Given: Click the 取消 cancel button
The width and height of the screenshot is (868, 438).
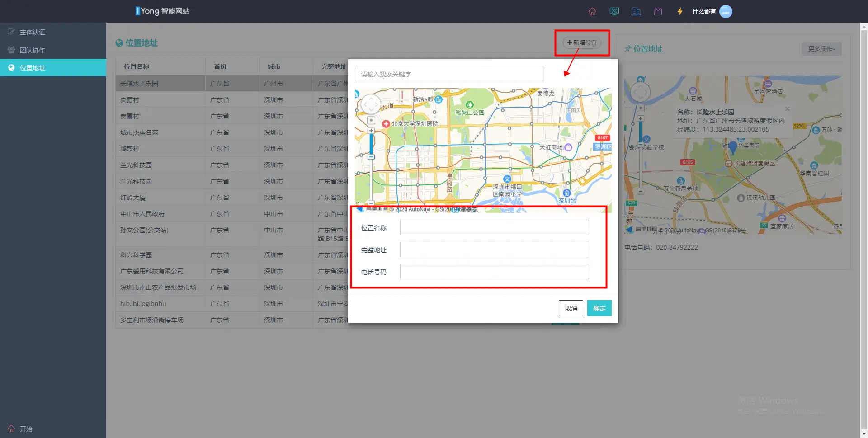Looking at the screenshot, I should click(x=571, y=308).
